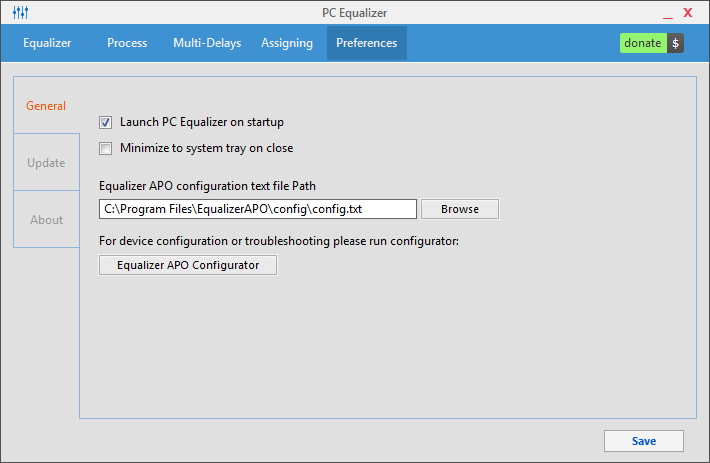Switch to the Process tab
The height and width of the screenshot is (463, 710).
tap(127, 43)
